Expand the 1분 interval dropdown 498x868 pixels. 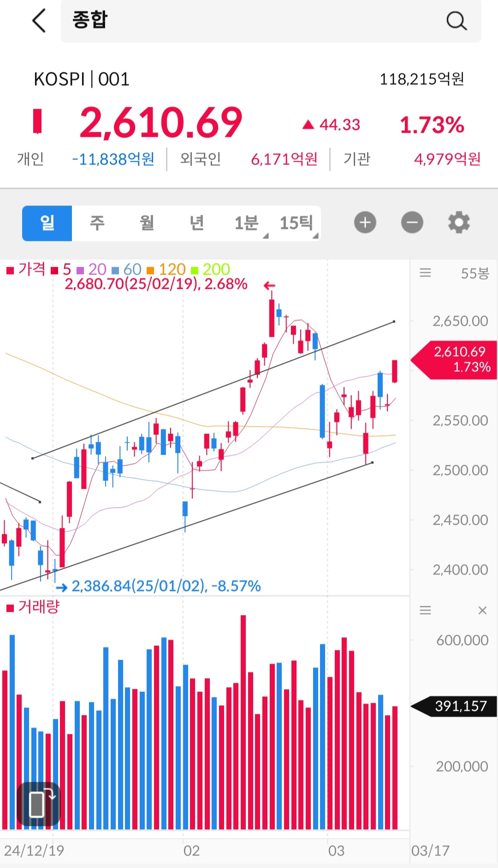[x=248, y=223]
